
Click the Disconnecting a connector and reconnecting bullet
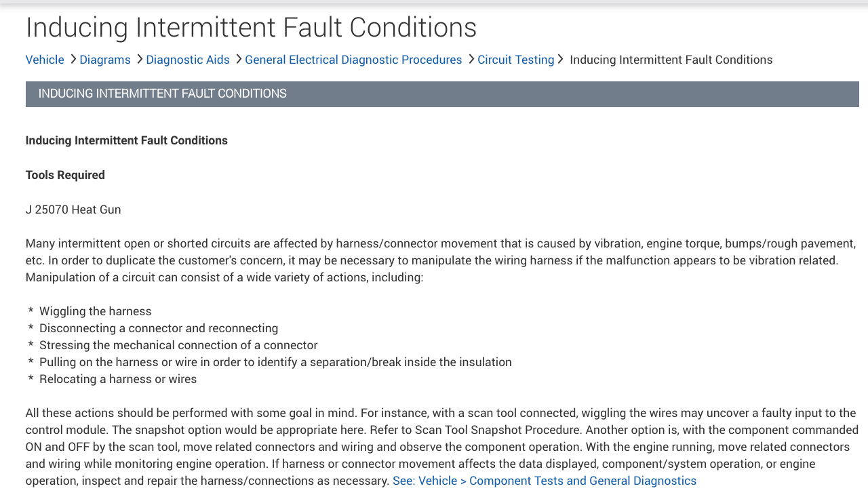159,328
